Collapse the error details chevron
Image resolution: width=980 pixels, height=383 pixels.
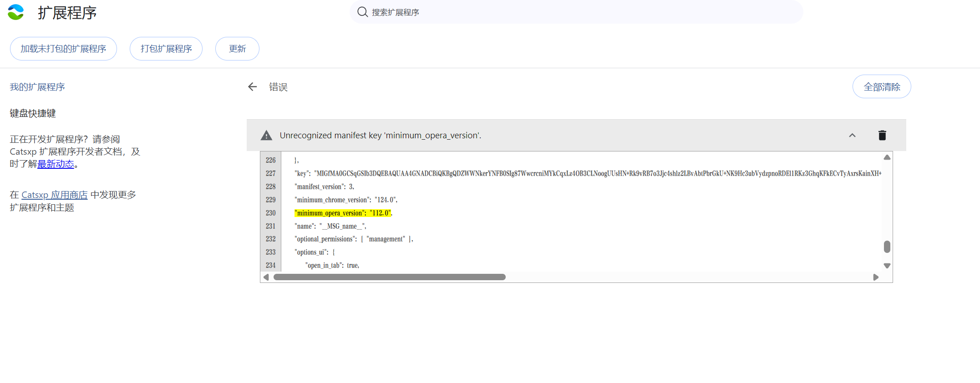[x=852, y=135]
